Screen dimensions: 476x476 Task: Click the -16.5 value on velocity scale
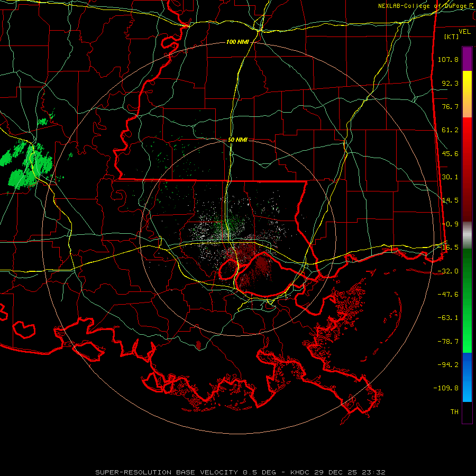coord(448,248)
